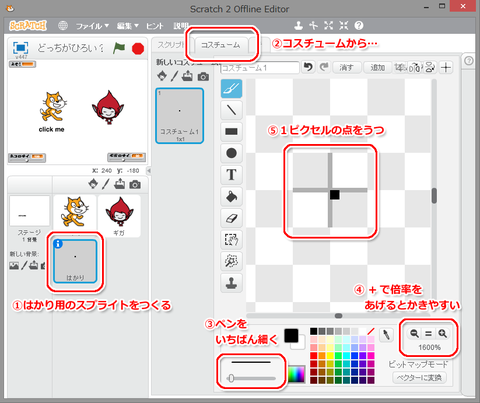Open the ヒント menu item
This screenshot has width=480, height=403.
click(155, 26)
